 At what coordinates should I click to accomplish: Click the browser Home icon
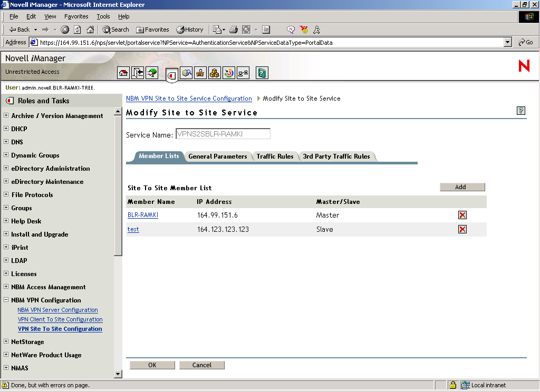click(x=90, y=30)
